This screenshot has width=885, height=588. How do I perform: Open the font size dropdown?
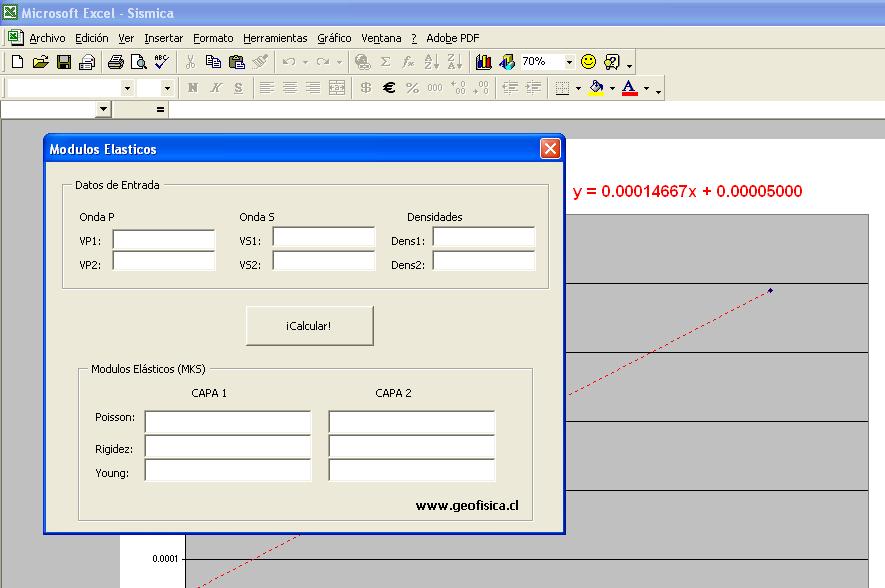coord(167,88)
